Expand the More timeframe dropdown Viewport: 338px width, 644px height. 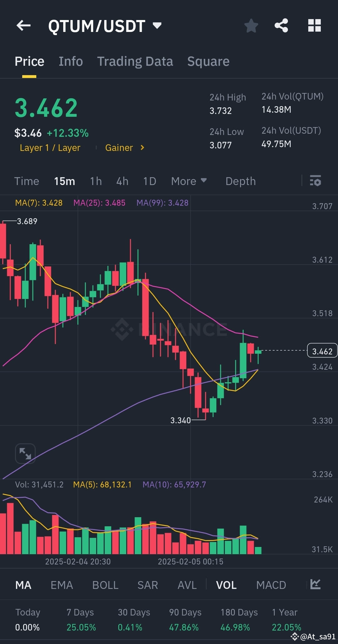click(188, 181)
